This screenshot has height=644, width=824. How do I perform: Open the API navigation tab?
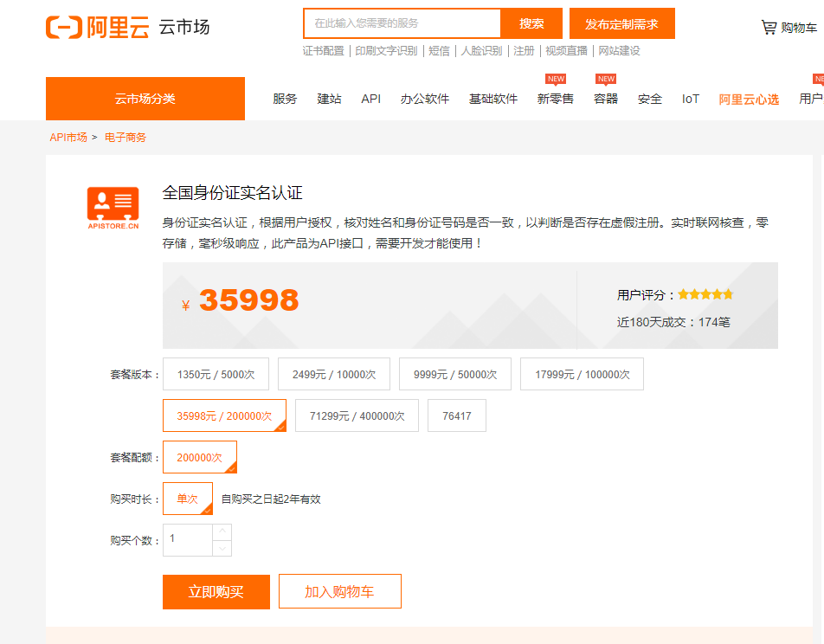[x=371, y=99]
